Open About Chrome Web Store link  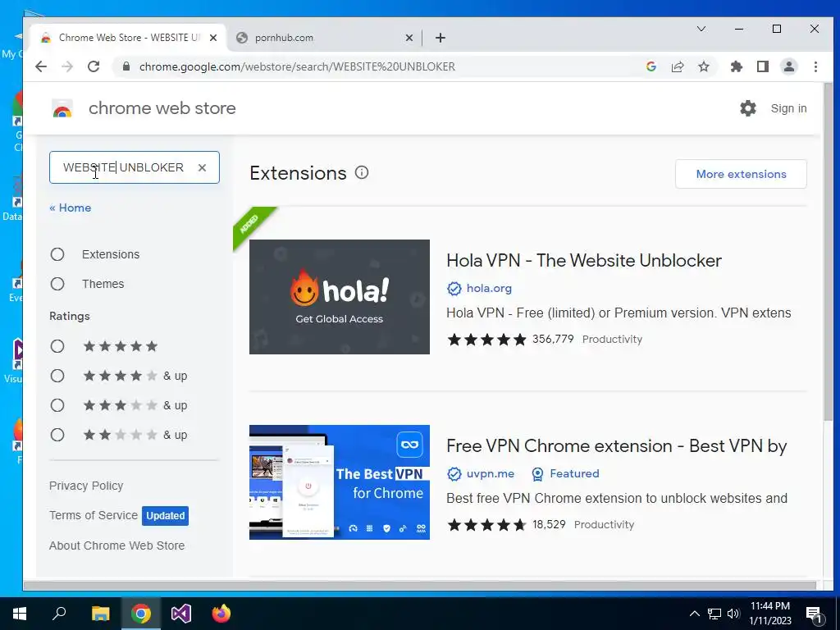(116, 546)
